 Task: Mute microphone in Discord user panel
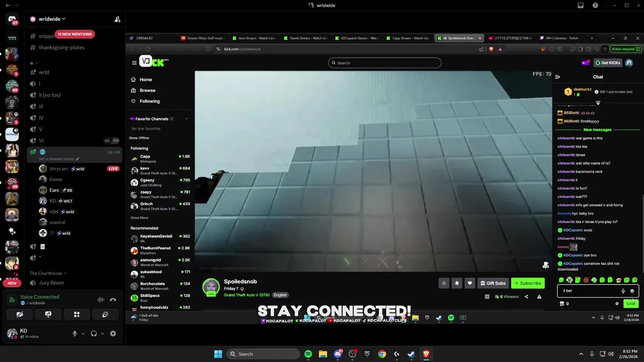tap(74, 333)
